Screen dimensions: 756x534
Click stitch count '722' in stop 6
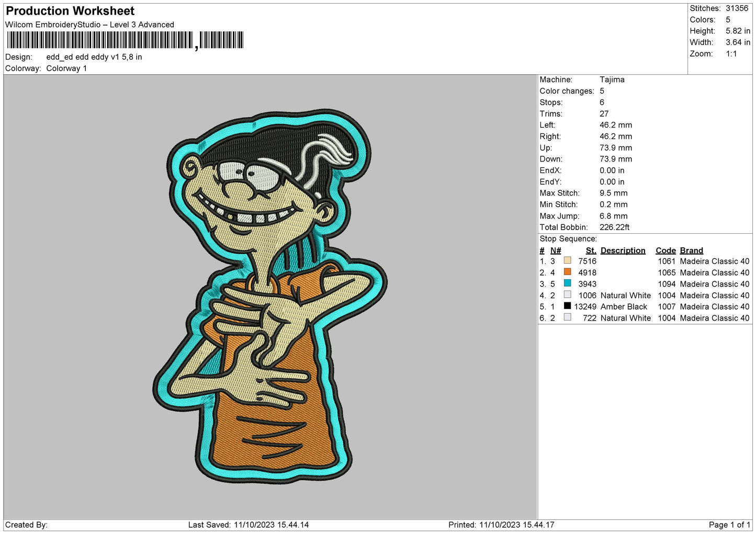(x=590, y=318)
